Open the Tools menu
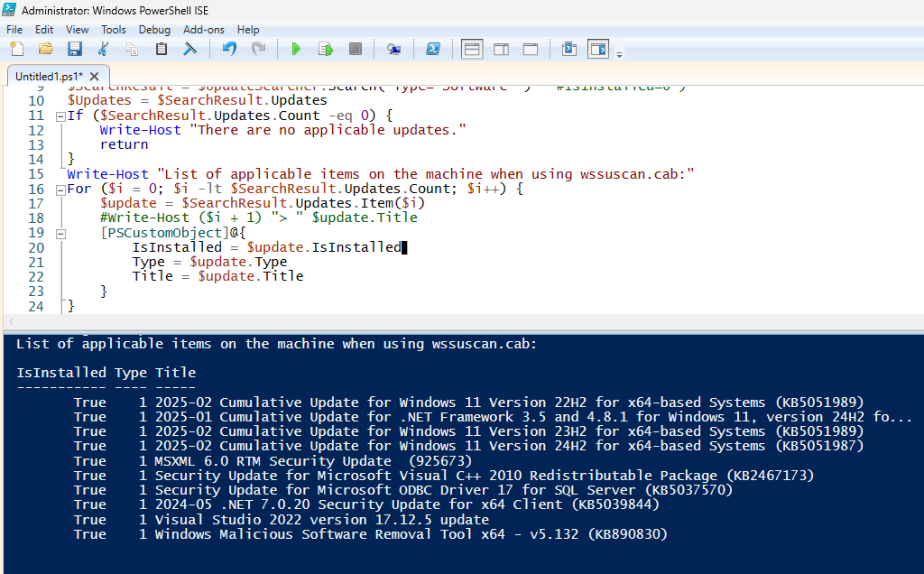 click(x=113, y=30)
